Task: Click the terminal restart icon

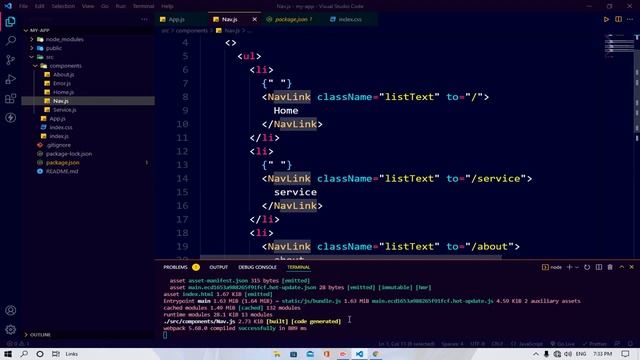Action: pyautogui.click(x=587, y=267)
